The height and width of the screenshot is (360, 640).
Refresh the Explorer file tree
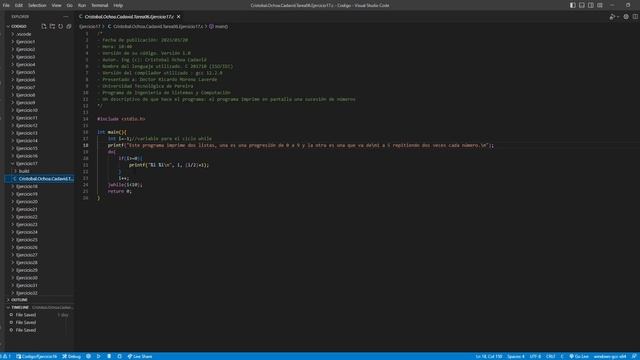point(60,26)
